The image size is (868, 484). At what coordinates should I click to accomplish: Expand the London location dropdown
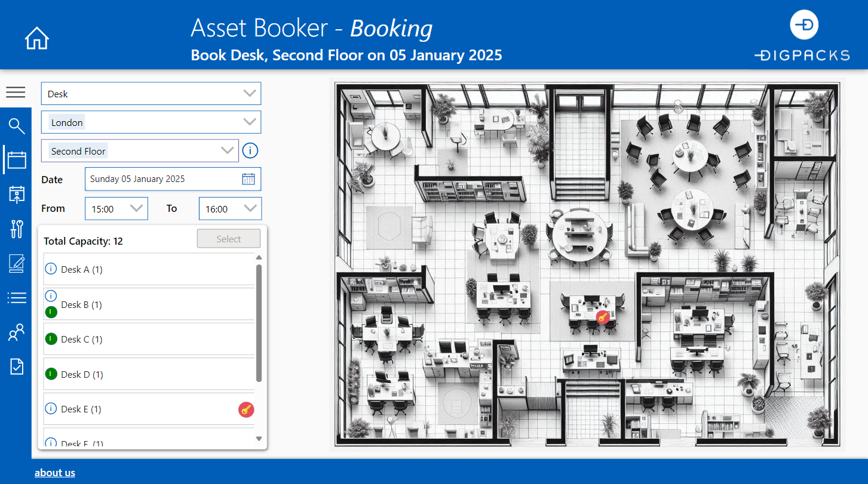(250, 122)
